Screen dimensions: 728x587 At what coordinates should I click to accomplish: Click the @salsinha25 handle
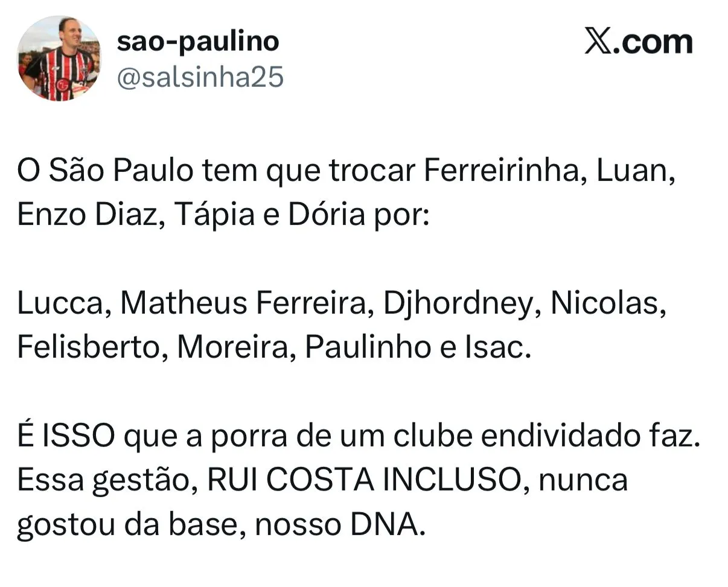click(x=199, y=78)
